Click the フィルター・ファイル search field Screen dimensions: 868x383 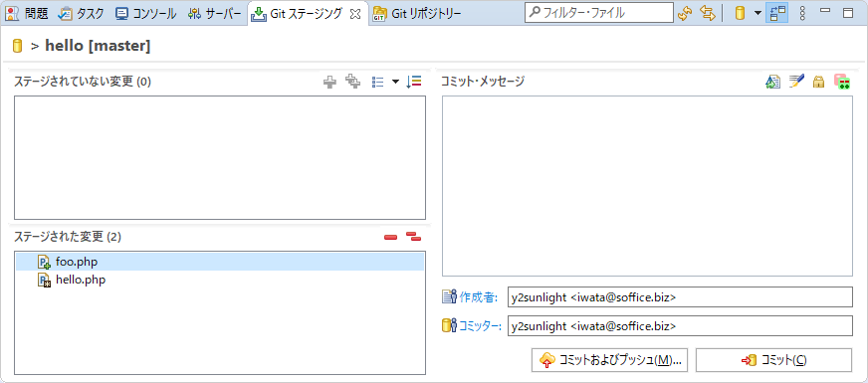click(x=599, y=13)
